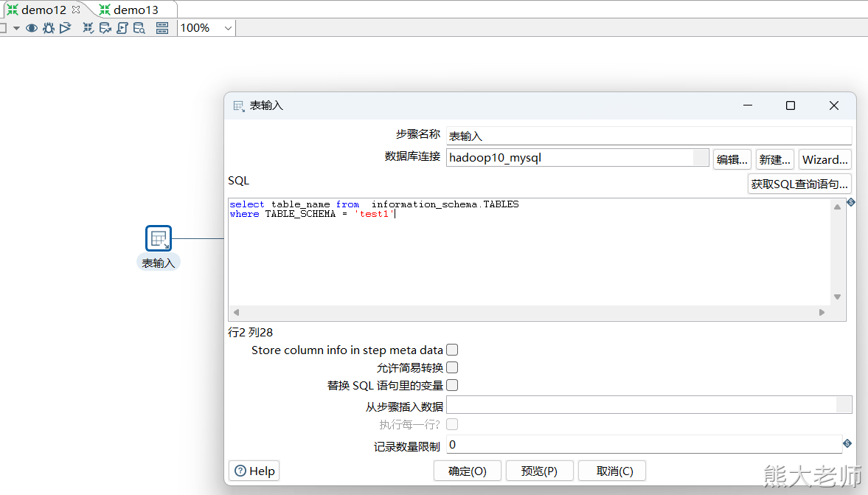Screen dimensions: 868x495
Task: Click the SQL editor scroll right arrow
Action: [822, 312]
